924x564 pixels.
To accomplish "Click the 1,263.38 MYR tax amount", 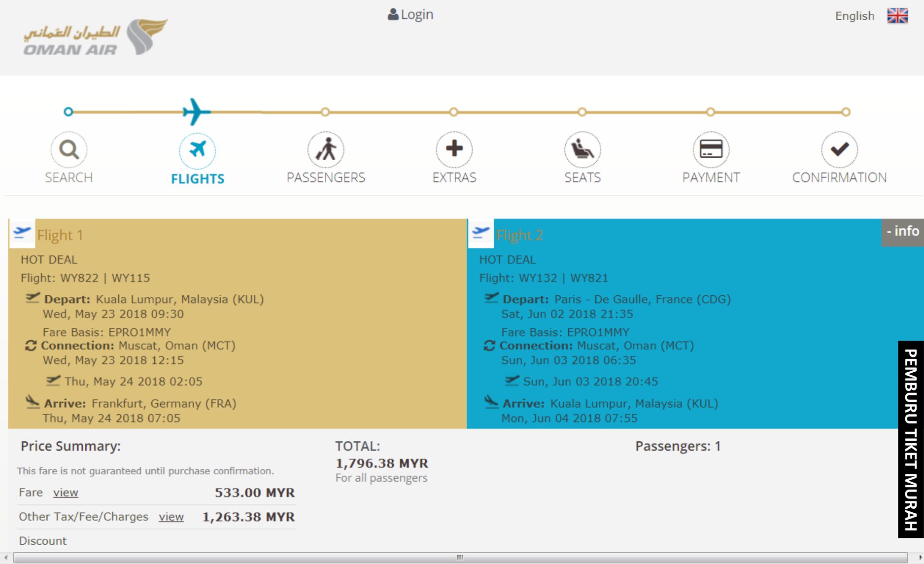I will click(x=248, y=517).
